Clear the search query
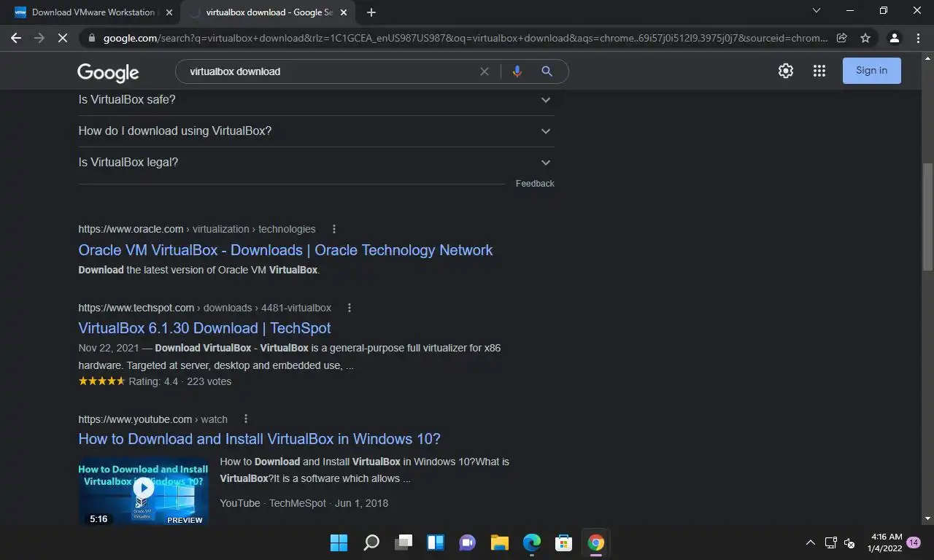934x560 pixels. (x=484, y=71)
